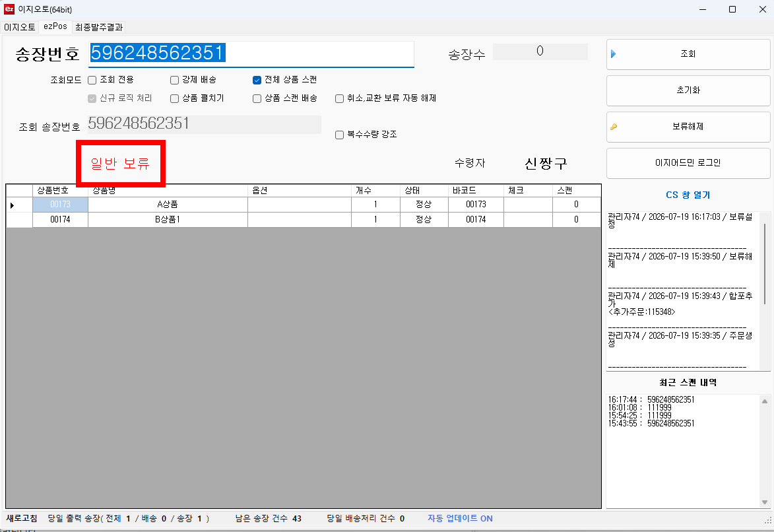This screenshot has height=532, width=774.
Task: Click the 이지어드민 로그인 button
Action: click(688, 163)
